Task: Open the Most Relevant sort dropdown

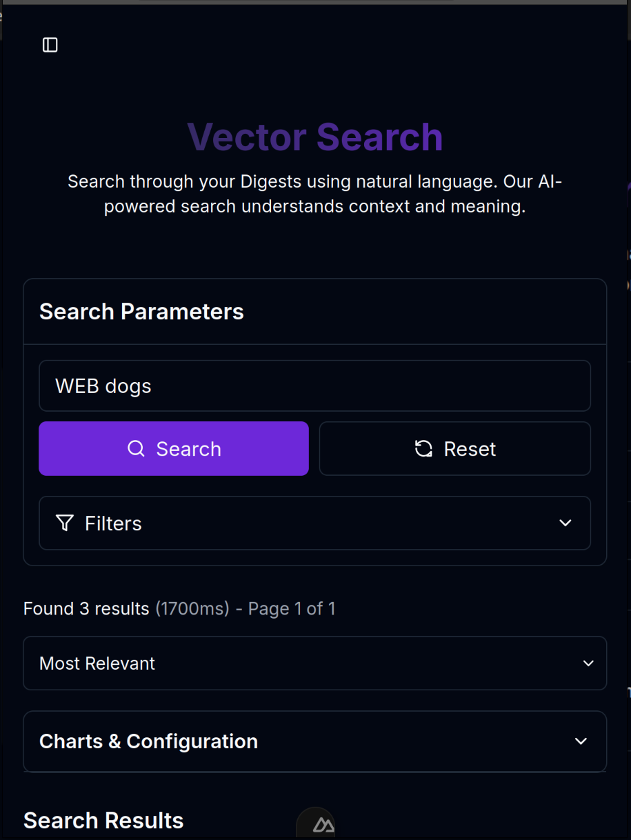Action: coord(315,663)
